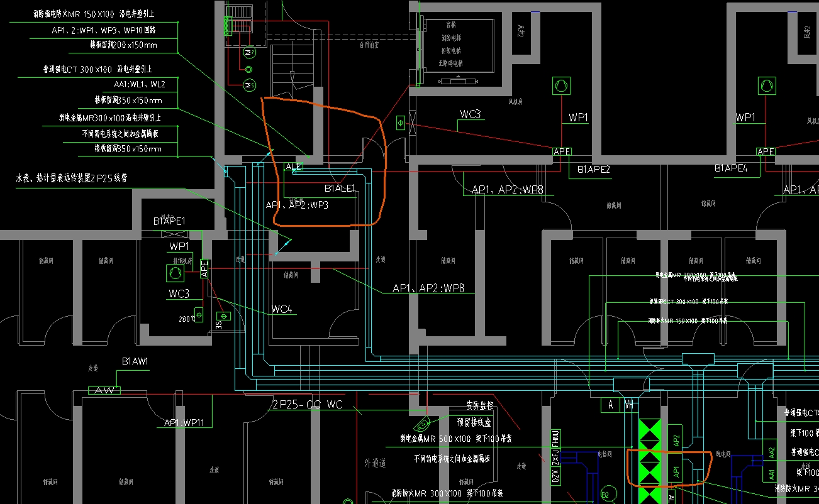This screenshot has height=504, width=819.
Task: Click the AA1:WL1、WL2 annotation
Action: (x=140, y=84)
